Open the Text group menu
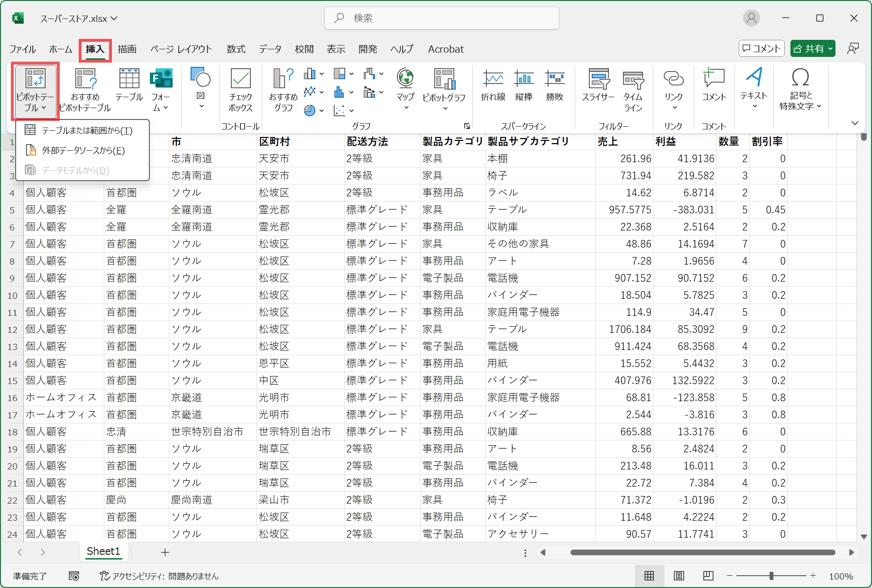Screen dimensions: 872x588 754,88
